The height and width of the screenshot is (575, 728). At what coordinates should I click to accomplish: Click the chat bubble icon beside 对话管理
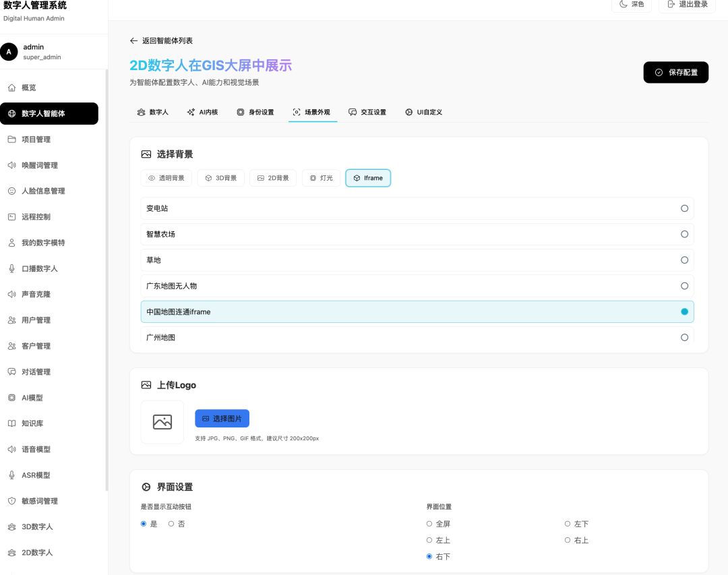click(12, 372)
